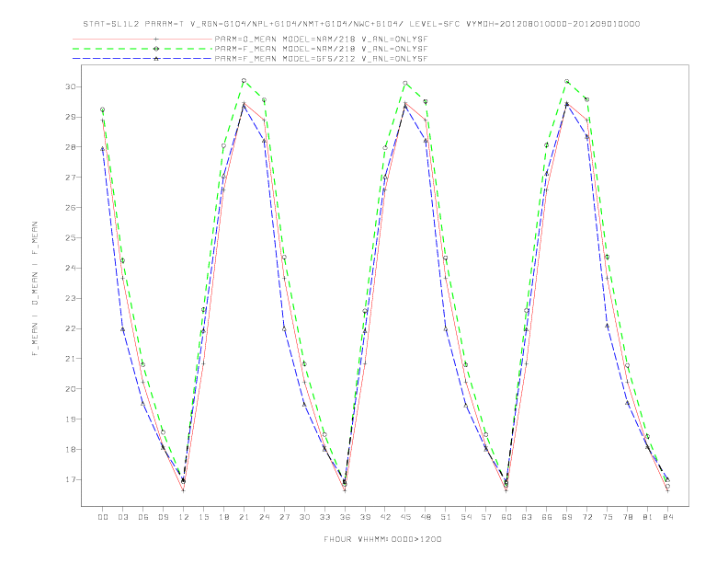Image resolution: width=728 pixels, height=563 pixels.
Task: Click x-axis tick label 15
Action: coord(203,517)
